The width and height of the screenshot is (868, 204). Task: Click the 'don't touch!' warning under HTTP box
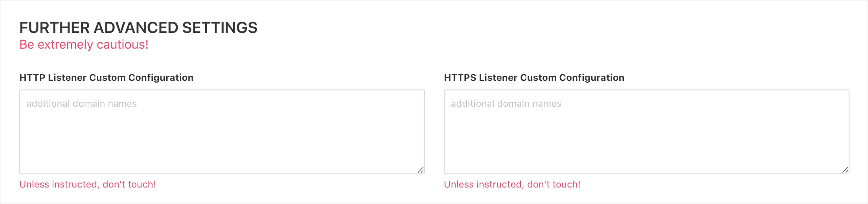129,184
